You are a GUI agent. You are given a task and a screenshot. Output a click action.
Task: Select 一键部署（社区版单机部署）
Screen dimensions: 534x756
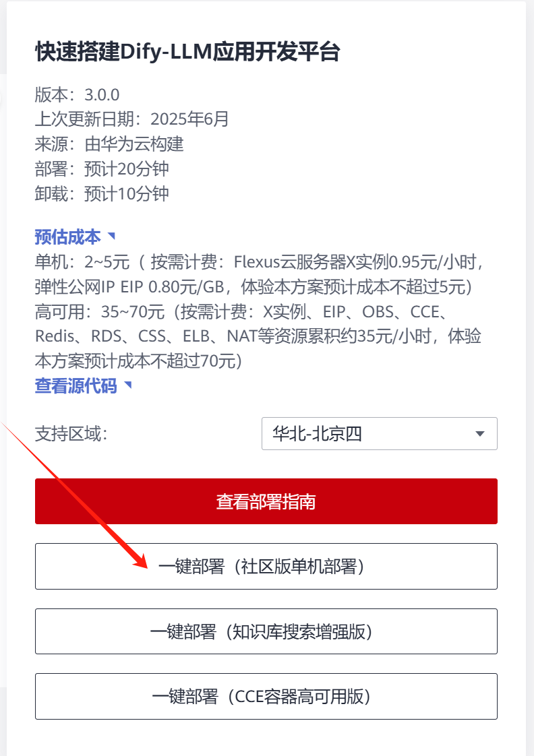click(x=266, y=567)
